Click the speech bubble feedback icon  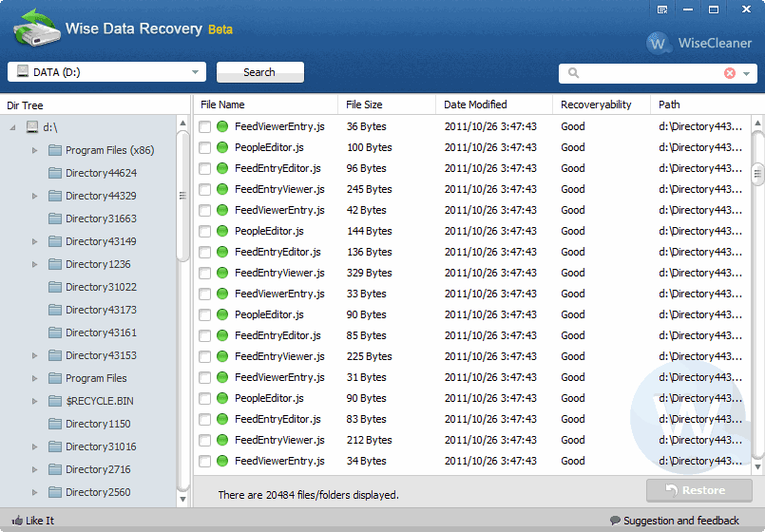(615, 521)
